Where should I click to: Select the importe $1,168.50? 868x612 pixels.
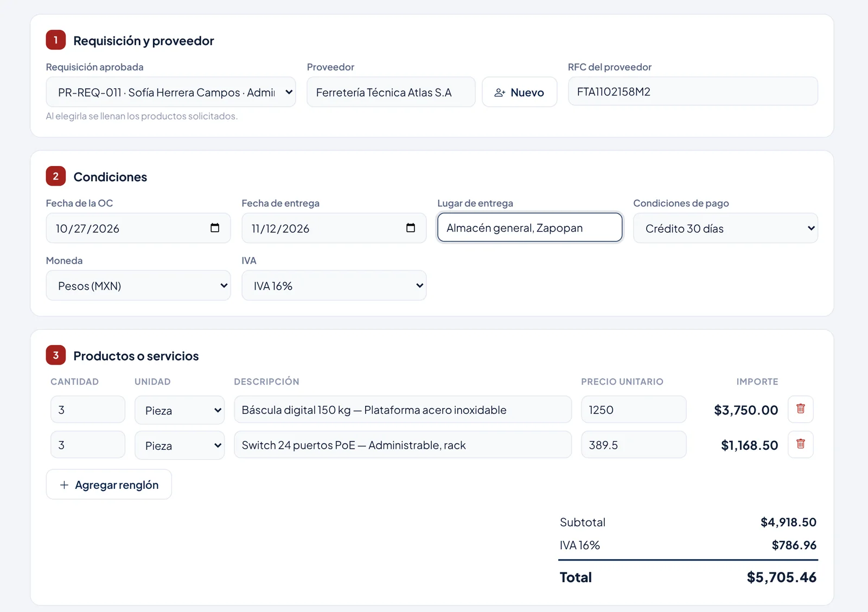click(x=750, y=445)
